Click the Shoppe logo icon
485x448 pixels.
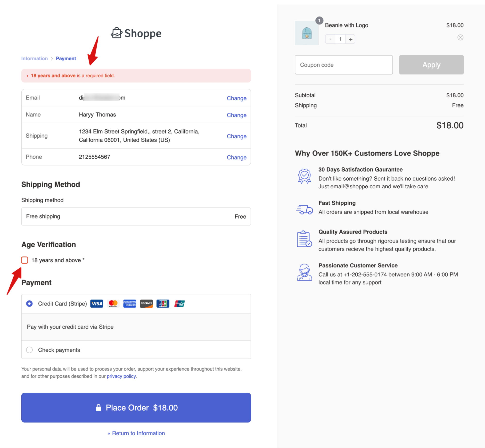point(116,33)
